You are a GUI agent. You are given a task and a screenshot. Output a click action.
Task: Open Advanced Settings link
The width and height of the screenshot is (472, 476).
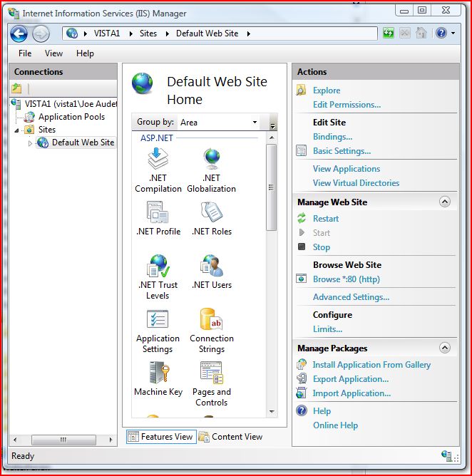(x=351, y=297)
